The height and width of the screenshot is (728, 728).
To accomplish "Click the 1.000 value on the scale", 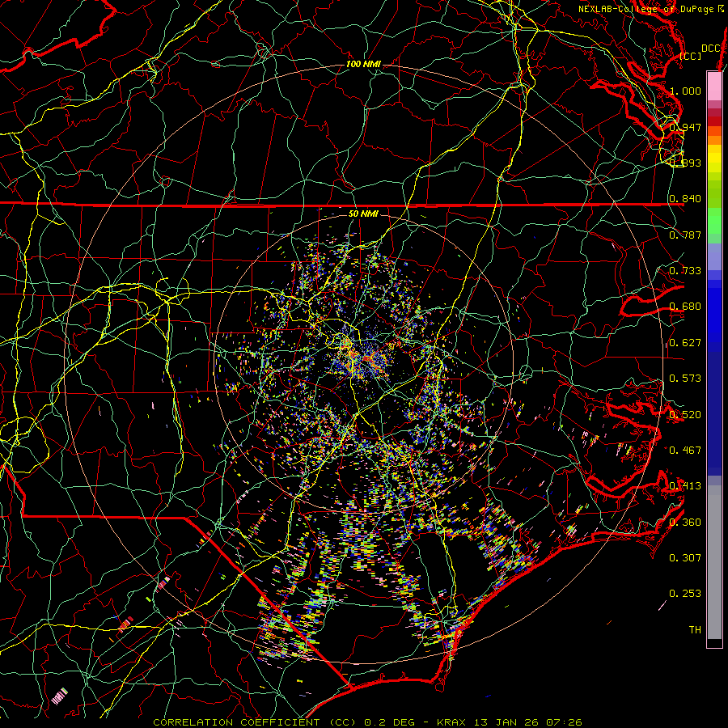I will pos(685,91).
